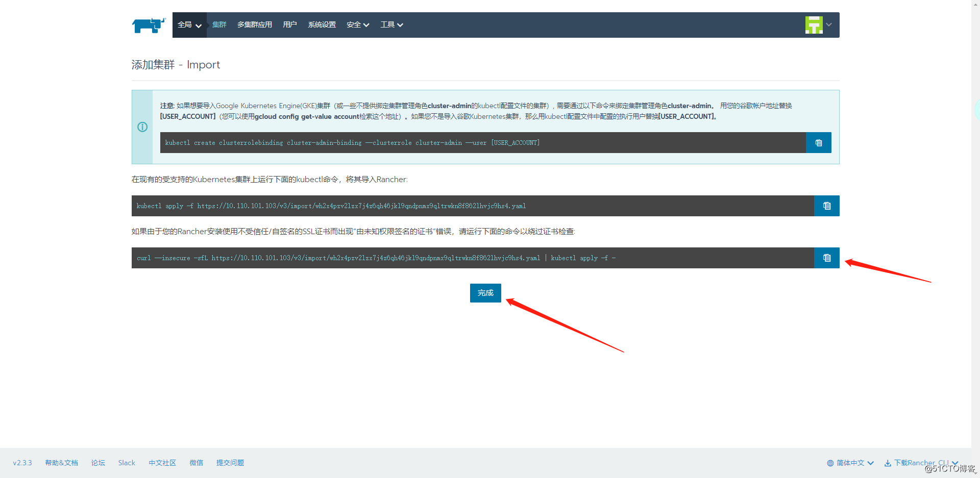The width and height of the screenshot is (980, 478).
Task: Open the 论坛 forum link
Action: click(x=98, y=463)
